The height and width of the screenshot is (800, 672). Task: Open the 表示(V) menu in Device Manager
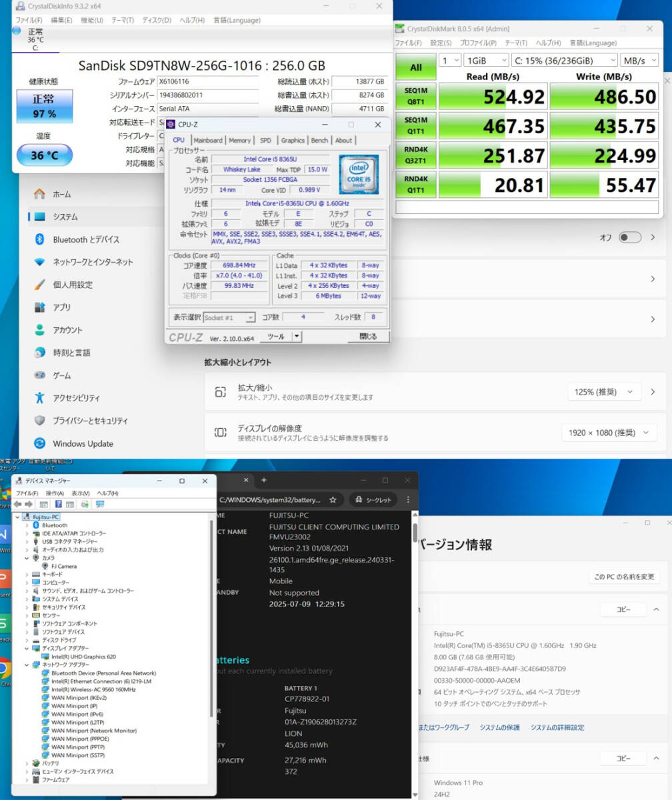pyautogui.click(x=81, y=493)
